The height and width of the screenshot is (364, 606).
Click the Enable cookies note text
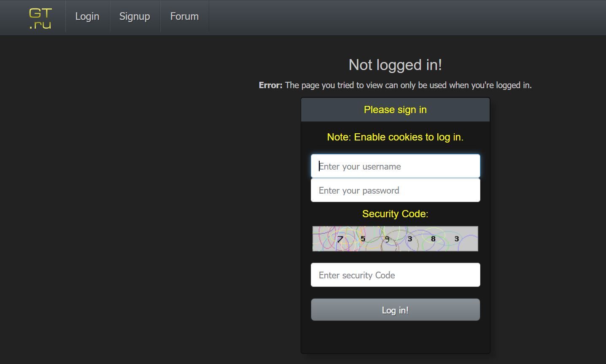pos(395,137)
